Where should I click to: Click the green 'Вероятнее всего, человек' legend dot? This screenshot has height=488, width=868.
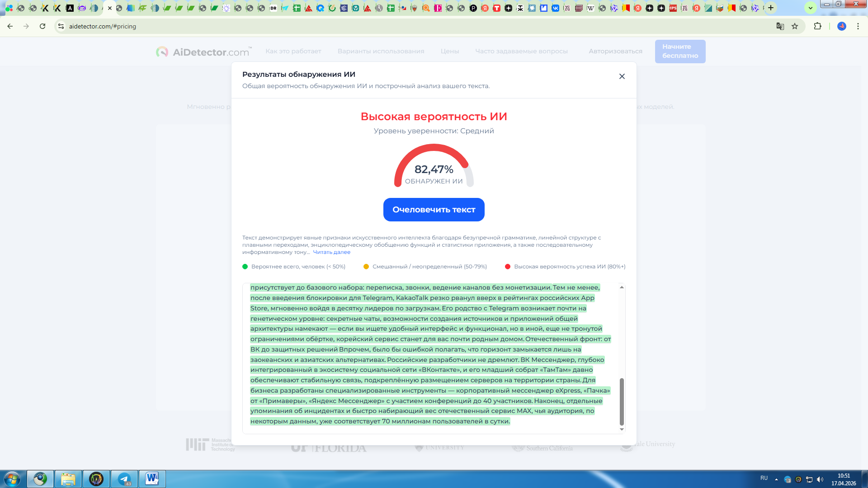click(x=245, y=267)
